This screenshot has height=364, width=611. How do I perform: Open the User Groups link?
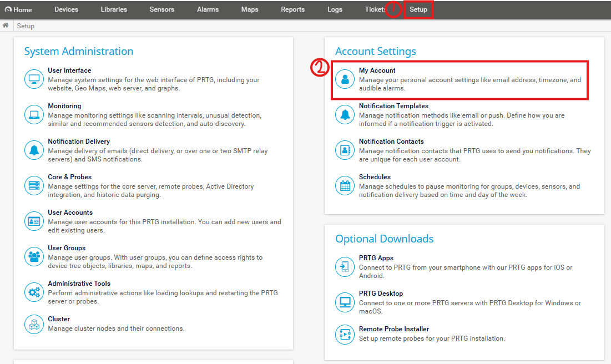[x=67, y=248]
